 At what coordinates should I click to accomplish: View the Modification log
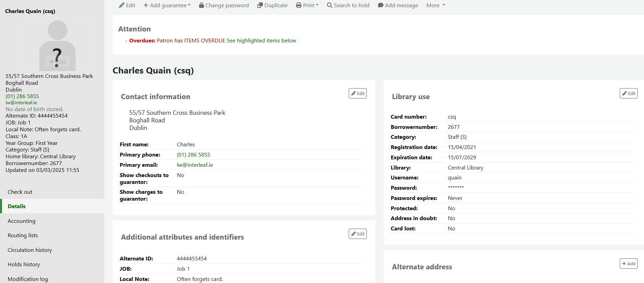28,279
